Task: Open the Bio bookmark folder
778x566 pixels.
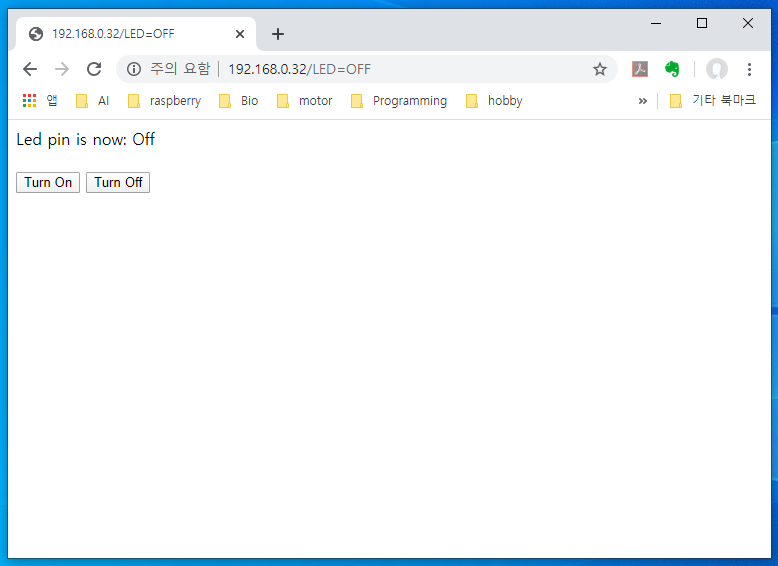Action: pyautogui.click(x=238, y=101)
